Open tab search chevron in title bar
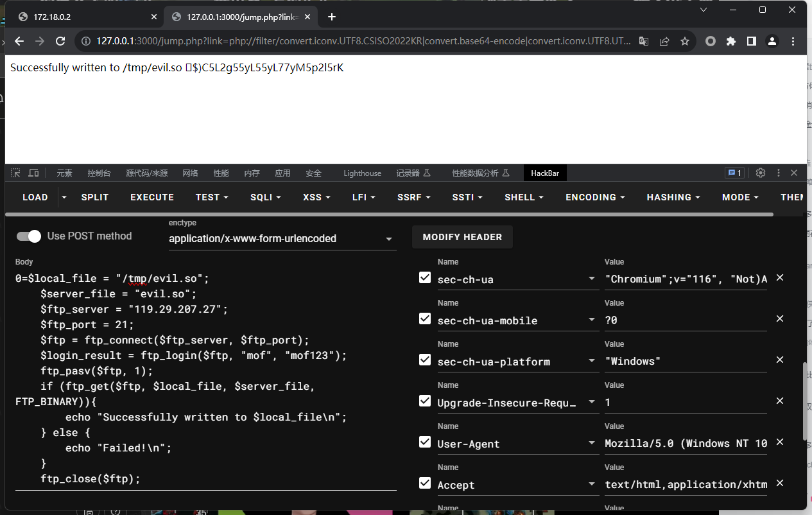This screenshot has height=515, width=812. (704, 10)
